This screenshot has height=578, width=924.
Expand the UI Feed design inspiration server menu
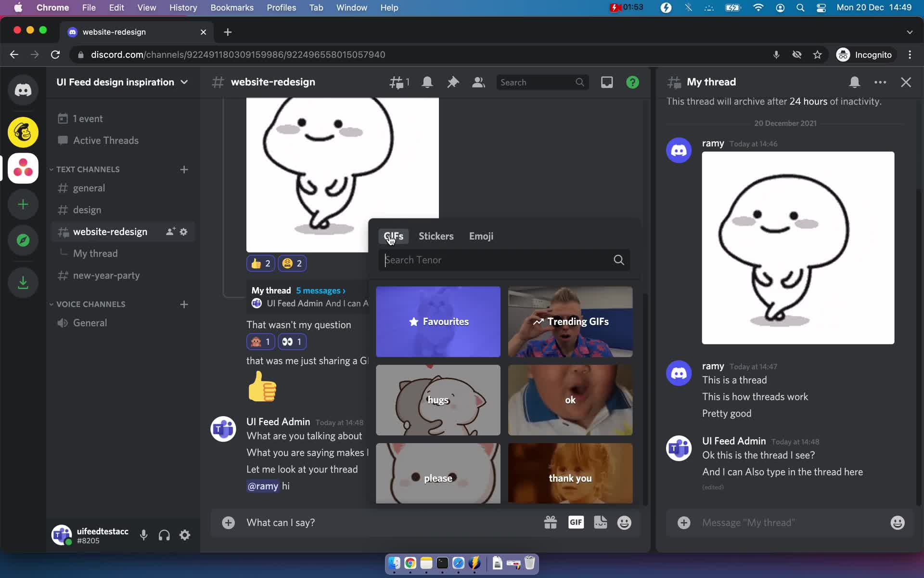tap(122, 82)
